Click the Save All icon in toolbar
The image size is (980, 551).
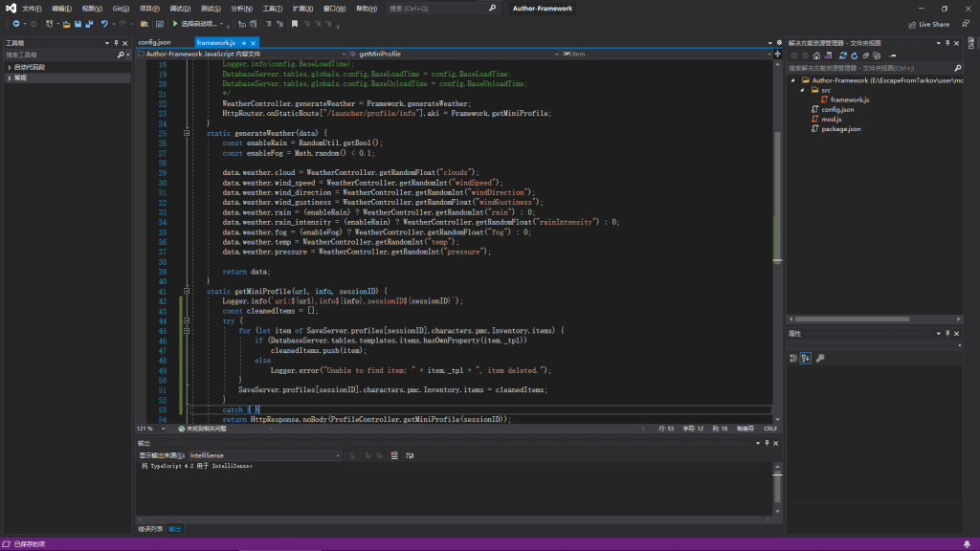89,24
